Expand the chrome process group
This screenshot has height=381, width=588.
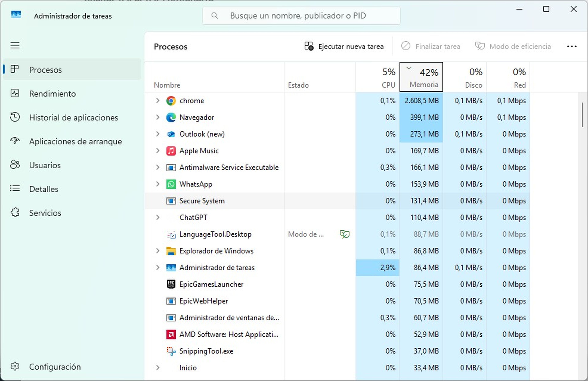click(x=158, y=101)
